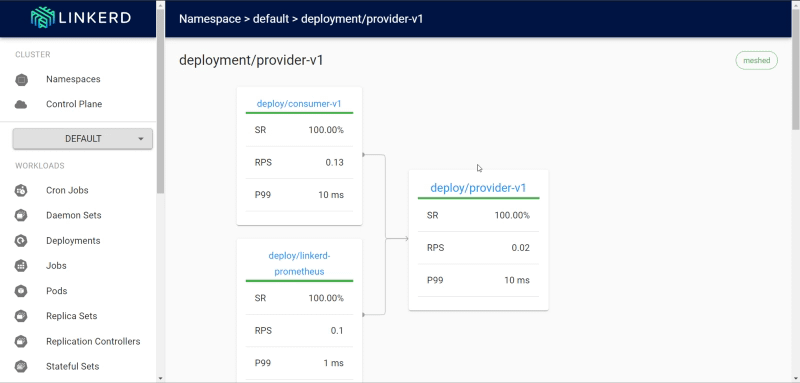Open Namespaces in the sidebar
This screenshot has width=800, height=383.
pyautogui.click(x=73, y=79)
